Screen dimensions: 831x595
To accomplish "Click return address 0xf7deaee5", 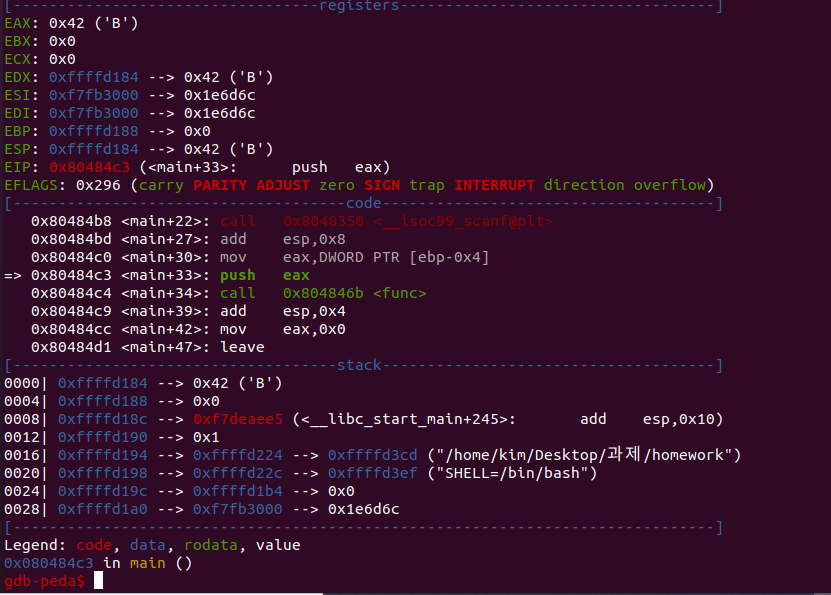I will (238, 420).
